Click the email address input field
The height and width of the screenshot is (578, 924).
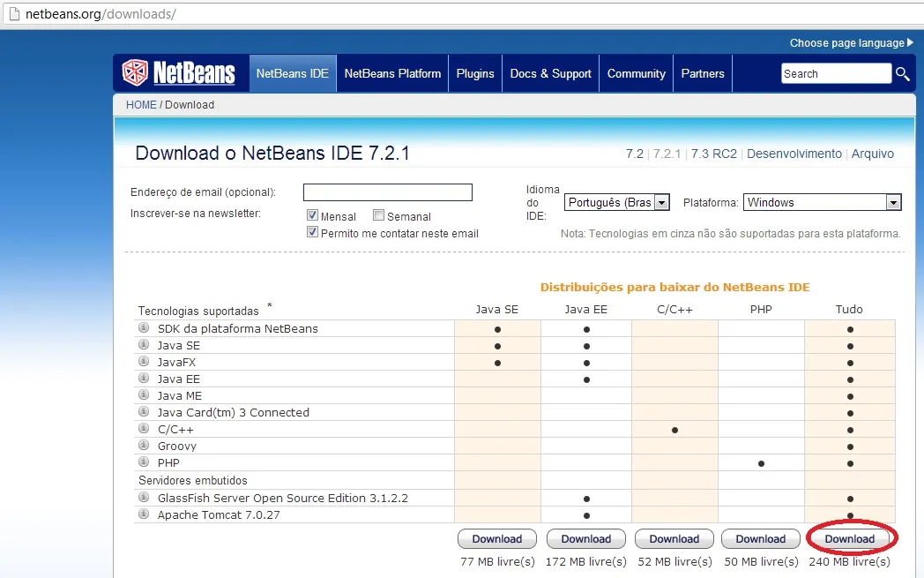pyautogui.click(x=387, y=191)
